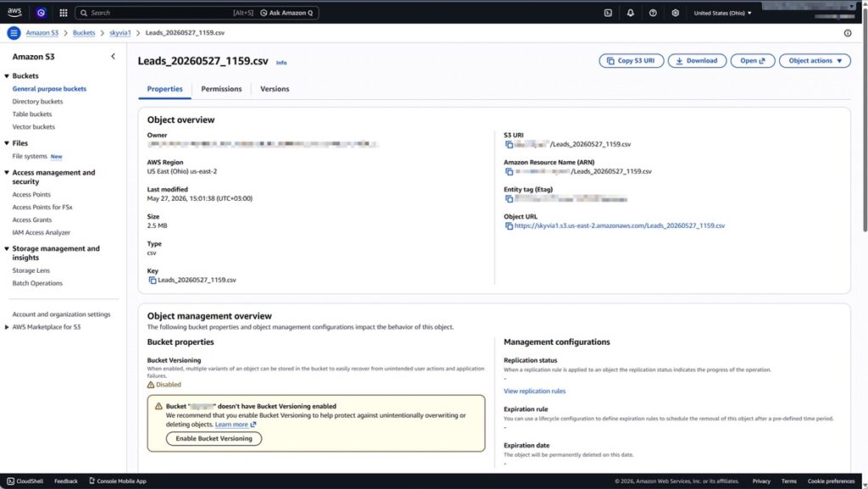Go to Buckets breadcrumb
868x489 pixels.
coord(84,33)
